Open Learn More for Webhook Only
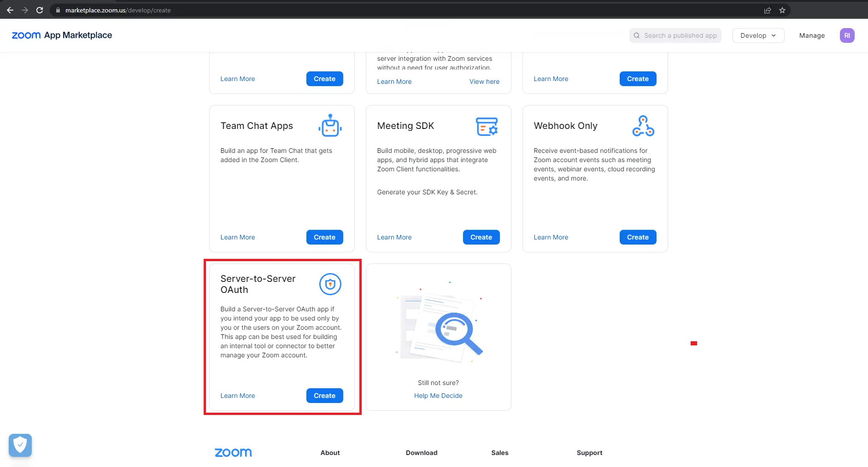This screenshot has height=467, width=868. 551,237
